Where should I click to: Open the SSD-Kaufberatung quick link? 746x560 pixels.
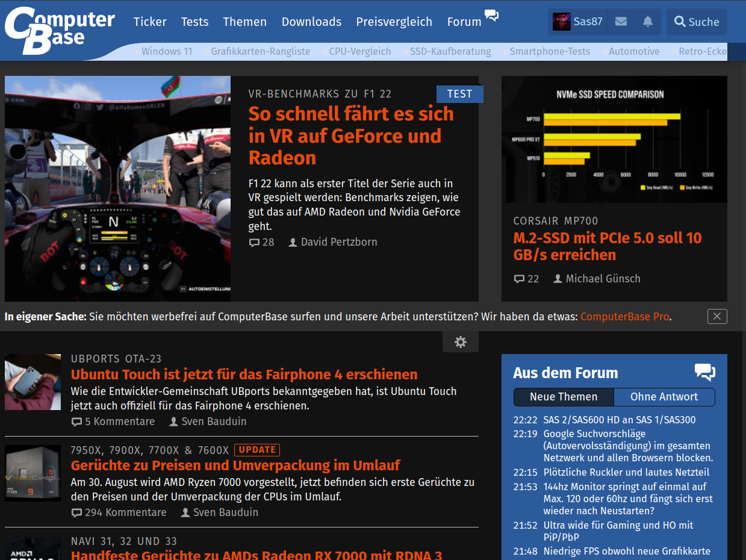[450, 51]
